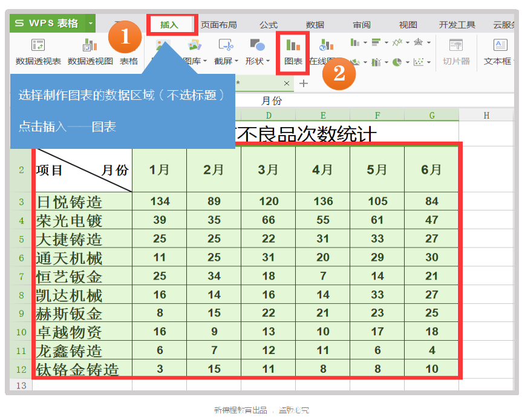Switch to the 开发工具 ribbon tab
Viewport: 522px width, 420px height.
tap(457, 25)
